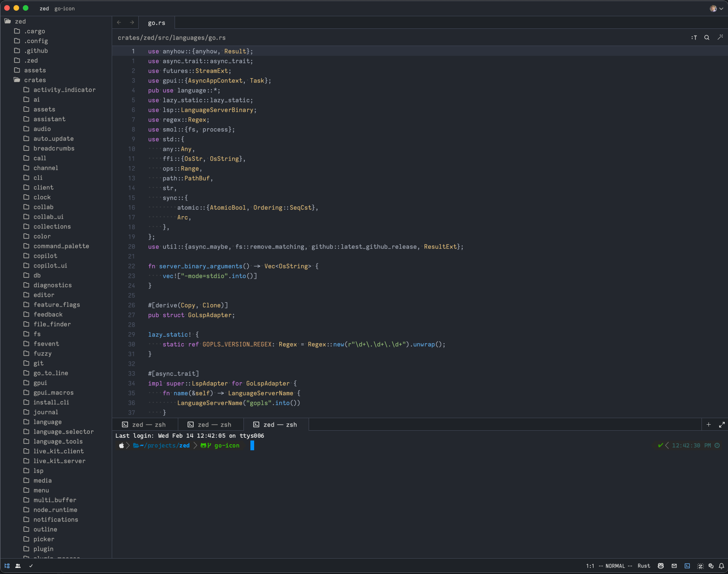The image size is (728, 574).
Task: Click the ~/projects/zed path in terminal prompt
Action: point(165,446)
